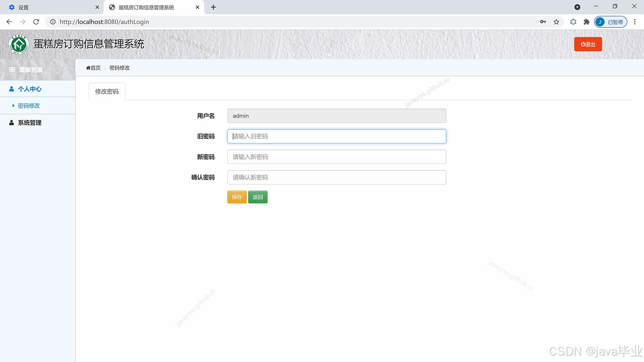Go to 首页 via the breadcrumb

[x=93, y=68]
